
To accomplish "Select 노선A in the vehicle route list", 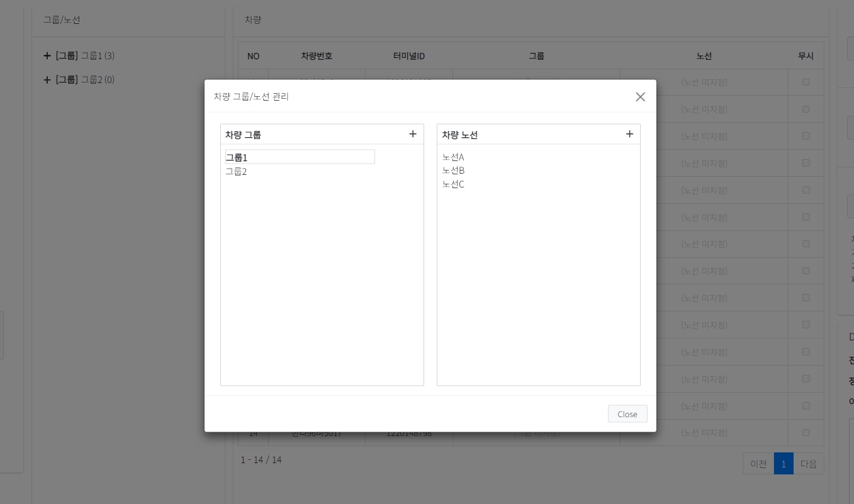I will coord(453,157).
